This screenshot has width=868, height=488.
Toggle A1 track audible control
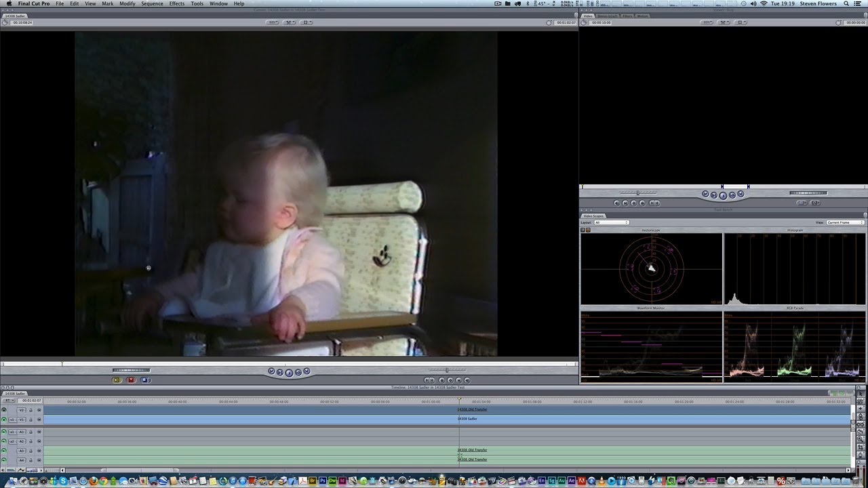click(4, 432)
